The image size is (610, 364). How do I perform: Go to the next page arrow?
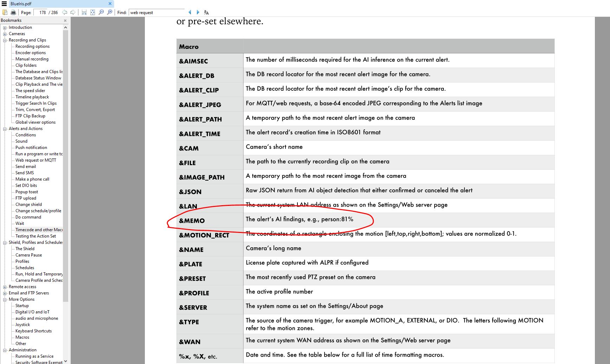pyautogui.click(x=73, y=12)
